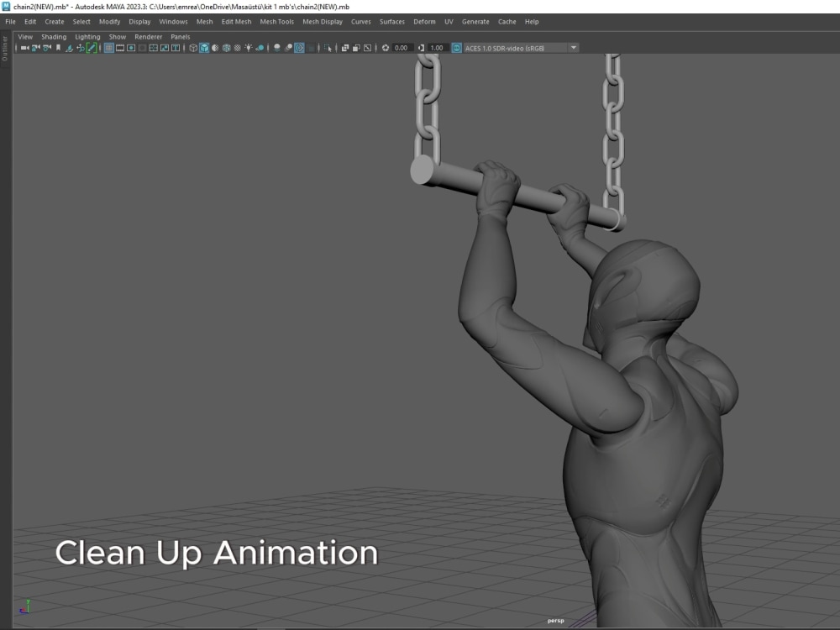Open the Create menu
The width and height of the screenshot is (840, 630).
click(x=54, y=22)
